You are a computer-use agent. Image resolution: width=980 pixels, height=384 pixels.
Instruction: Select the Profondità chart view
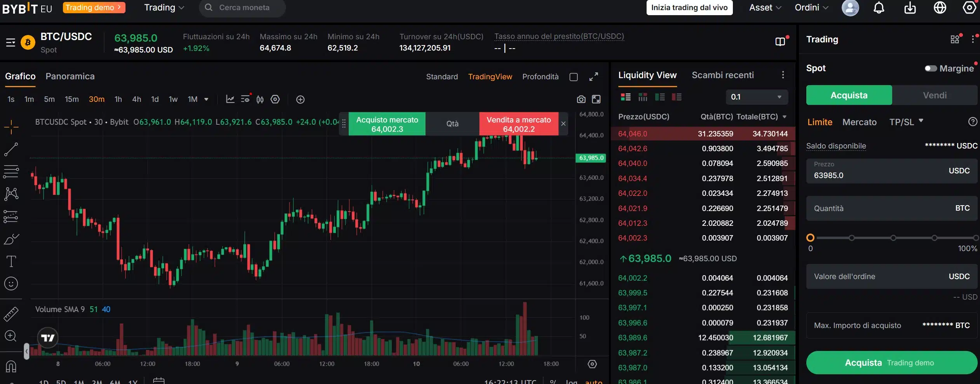[541, 77]
